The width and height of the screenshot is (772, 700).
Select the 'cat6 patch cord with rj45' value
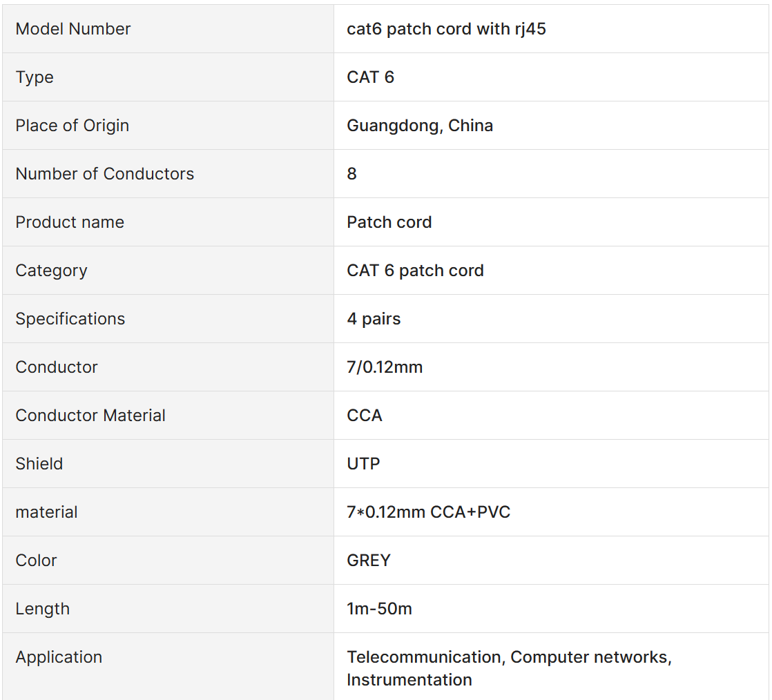tap(446, 29)
